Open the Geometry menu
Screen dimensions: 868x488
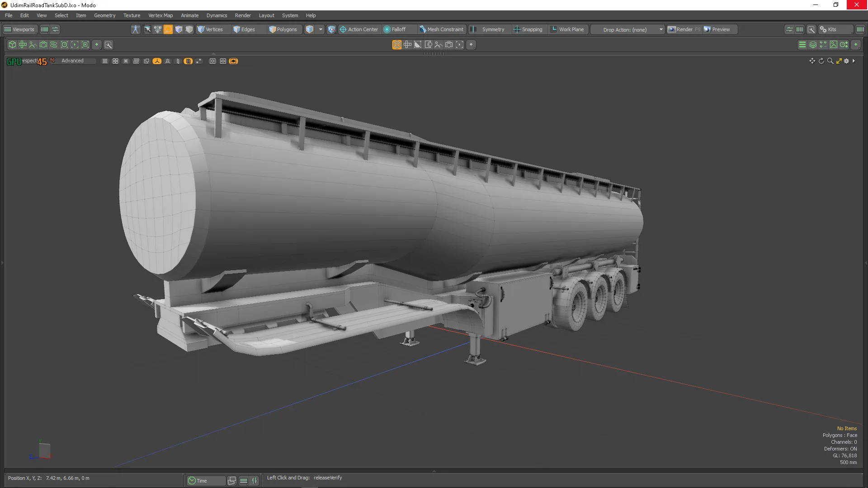104,15
